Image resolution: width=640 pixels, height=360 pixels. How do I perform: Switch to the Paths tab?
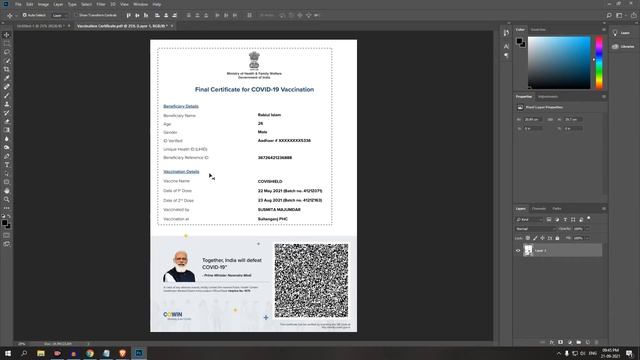pos(557,209)
